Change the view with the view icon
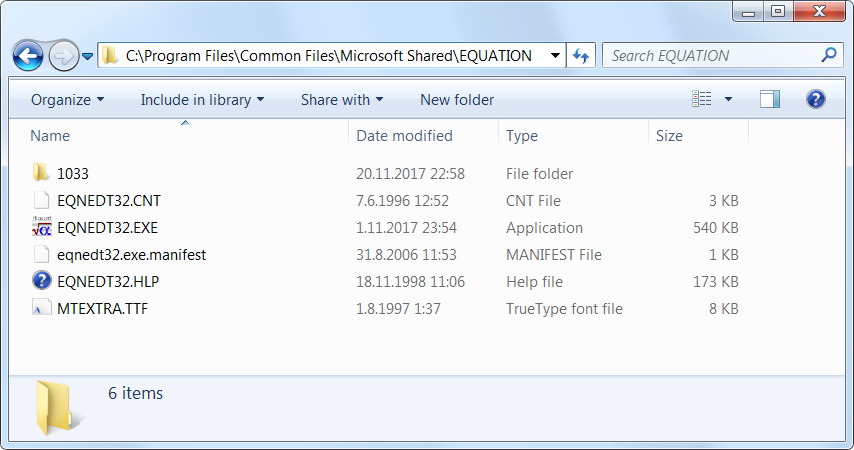Image resolution: width=854 pixels, height=450 pixels. pos(702,99)
